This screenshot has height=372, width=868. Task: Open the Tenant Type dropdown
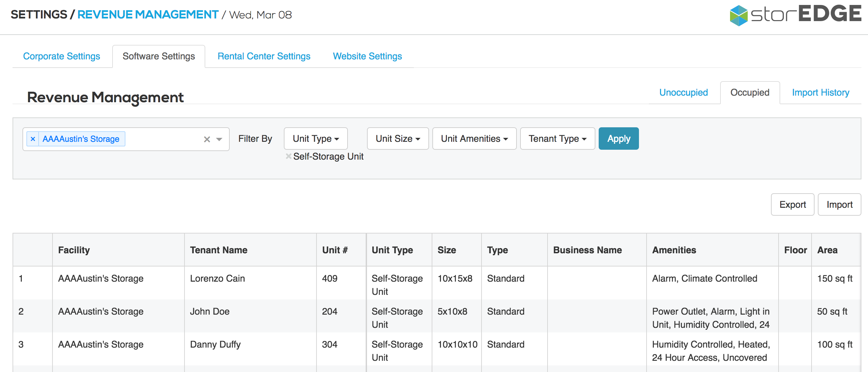(557, 139)
